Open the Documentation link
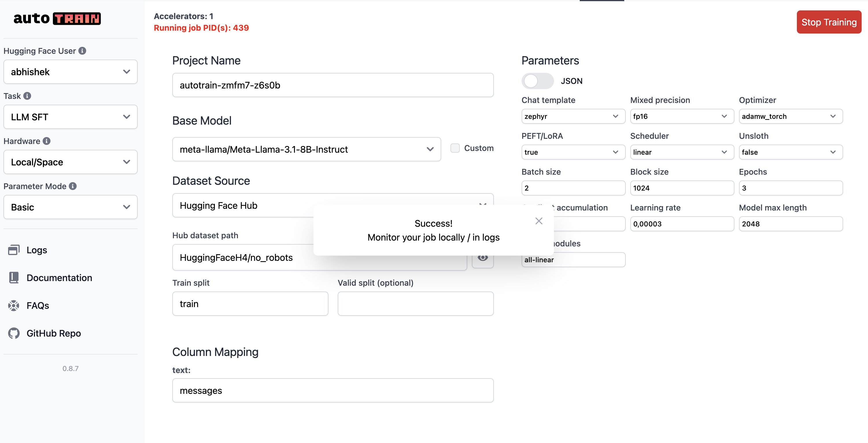The image size is (868, 443). (59, 278)
